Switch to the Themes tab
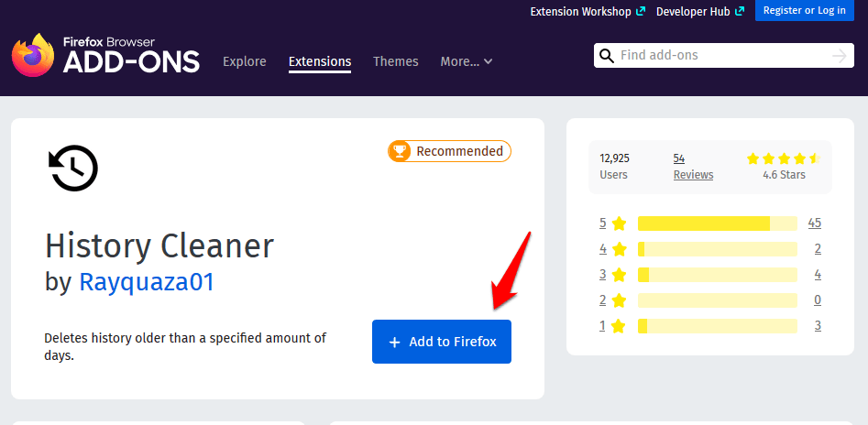 (x=395, y=61)
